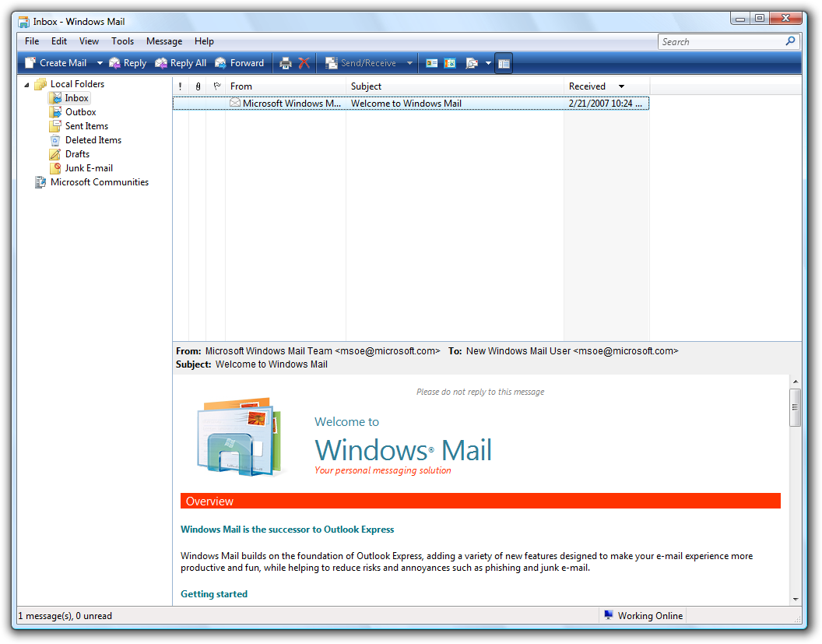This screenshot has height=644, width=822.
Task: Sort messages by the Received column
Action: [x=606, y=86]
